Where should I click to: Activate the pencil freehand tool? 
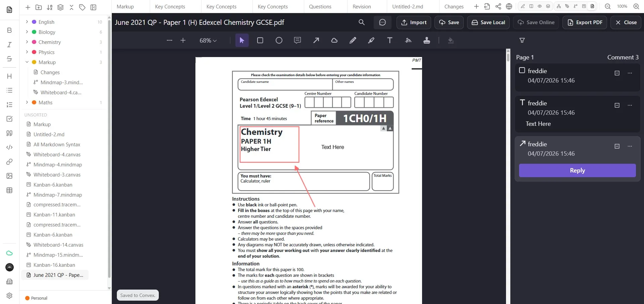(x=353, y=40)
